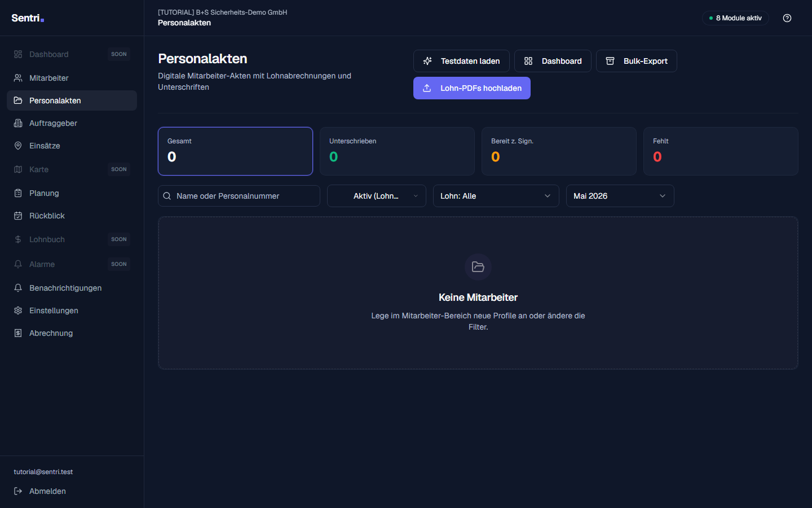Open the Aktiv (Lohn...) status dropdown
Viewport: 812px width, 508px height.
[x=377, y=196]
